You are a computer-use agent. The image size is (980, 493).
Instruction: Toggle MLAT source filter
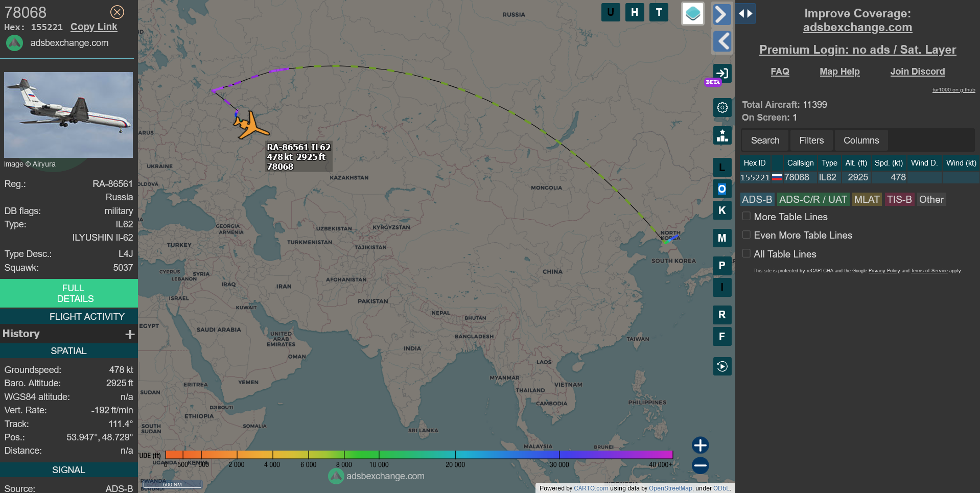click(x=867, y=199)
